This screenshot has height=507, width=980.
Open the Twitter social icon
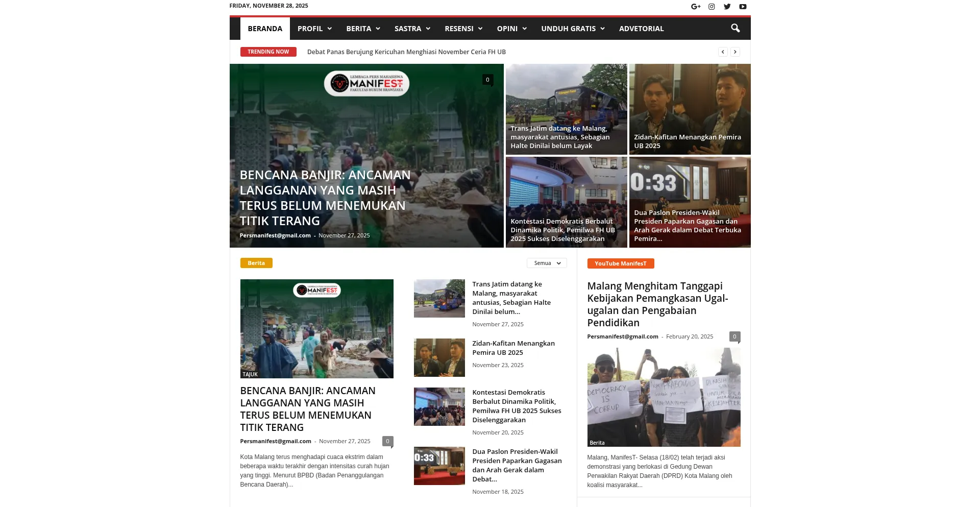coord(727,7)
